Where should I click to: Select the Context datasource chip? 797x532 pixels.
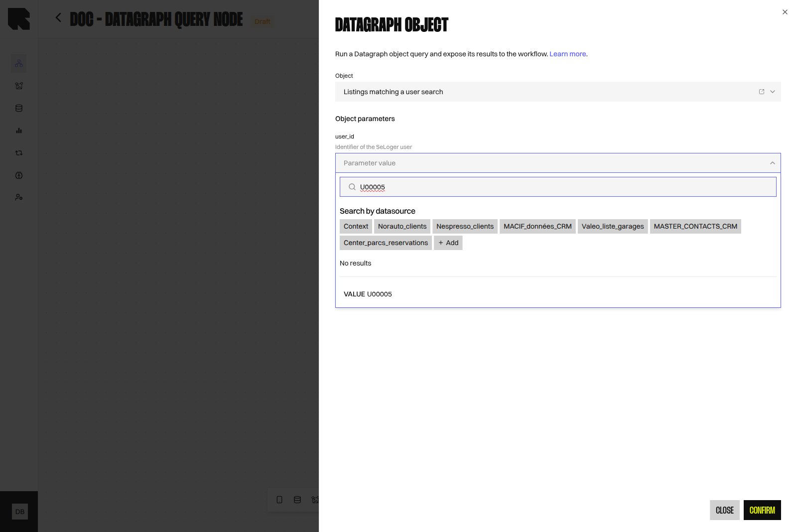(356, 226)
